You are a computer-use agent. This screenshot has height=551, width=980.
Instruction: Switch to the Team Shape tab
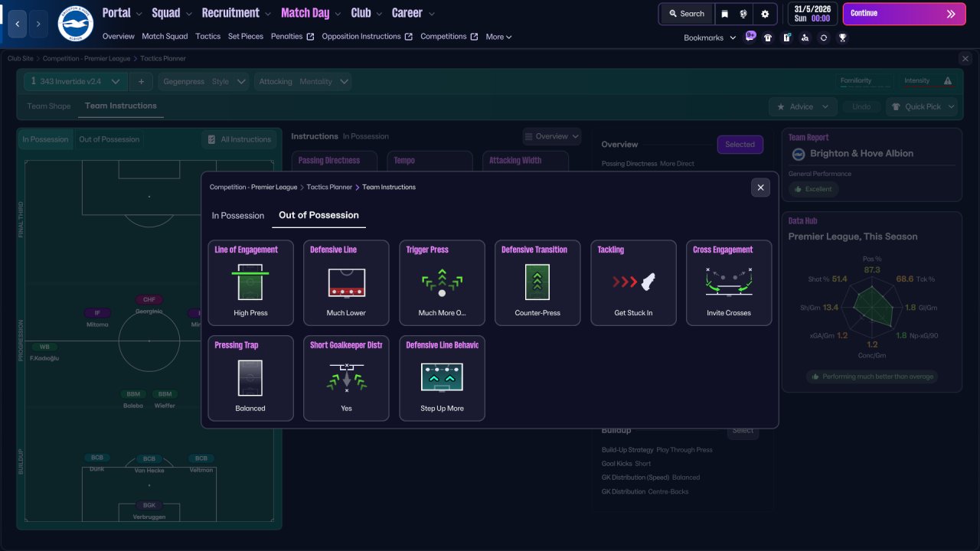49,106
